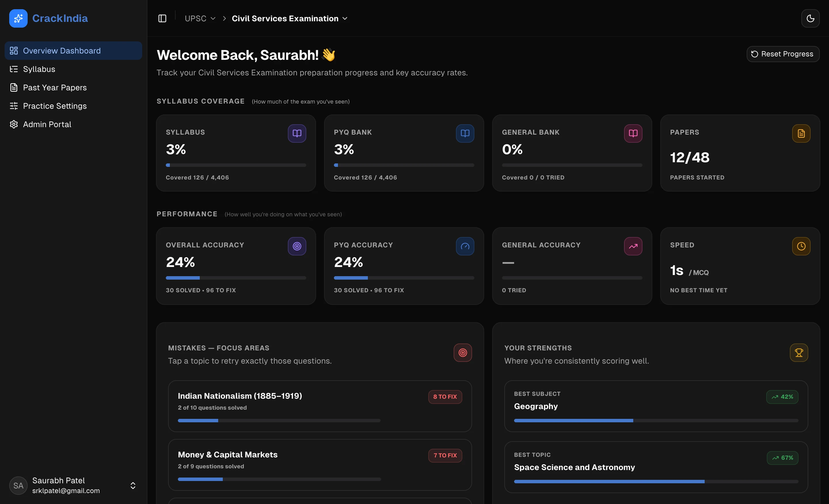Click the 67% trend-up badge for Space Science

(783, 458)
